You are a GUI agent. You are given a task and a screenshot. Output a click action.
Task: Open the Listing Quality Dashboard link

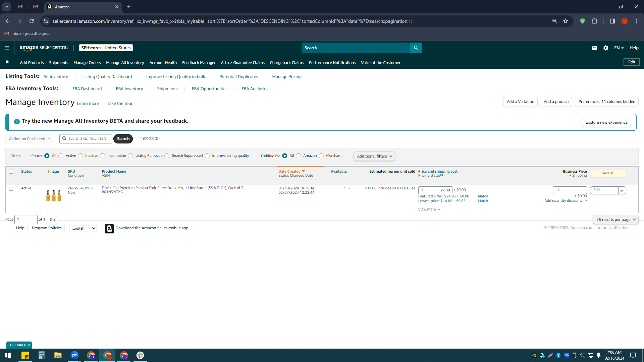[x=107, y=77]
